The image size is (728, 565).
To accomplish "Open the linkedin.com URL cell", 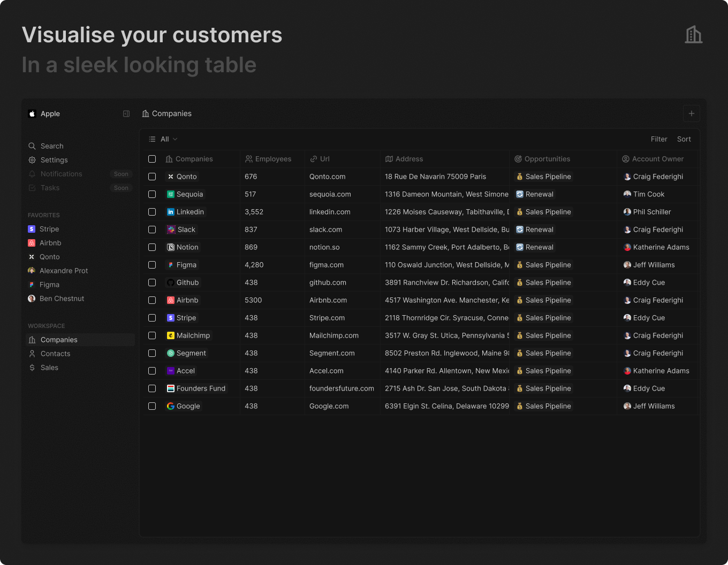I will click(330, 212).
